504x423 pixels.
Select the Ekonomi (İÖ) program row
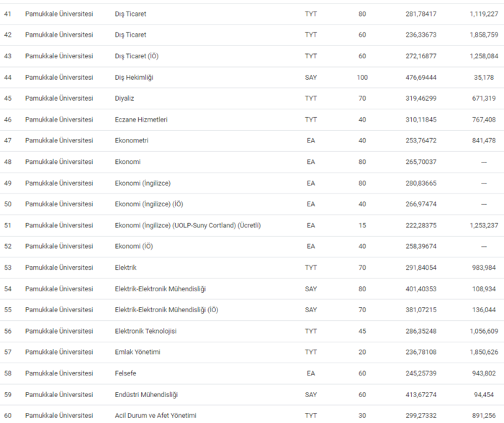(x=134, y=246)
